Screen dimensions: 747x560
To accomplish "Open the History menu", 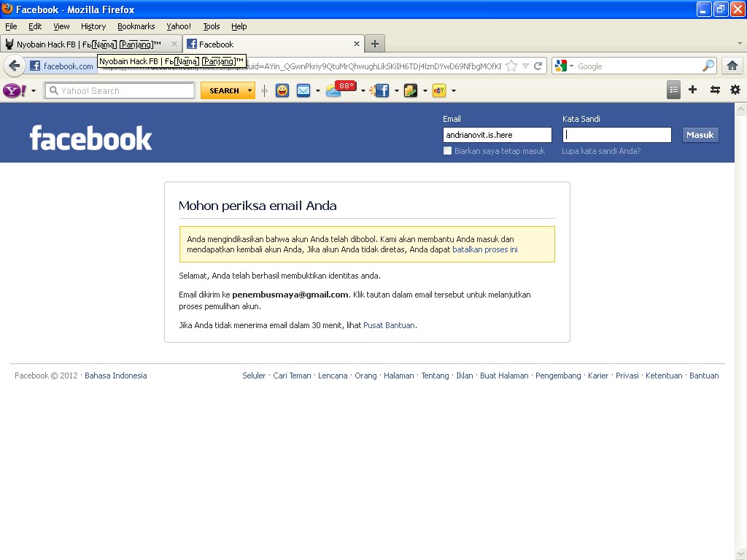I will click(x=93, y=26).
